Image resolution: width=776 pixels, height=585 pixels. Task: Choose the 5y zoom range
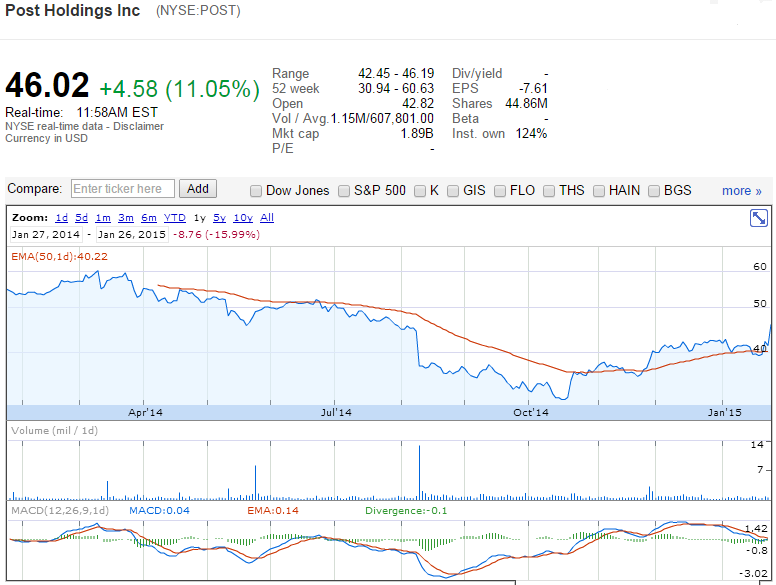[x=219, y=218]
